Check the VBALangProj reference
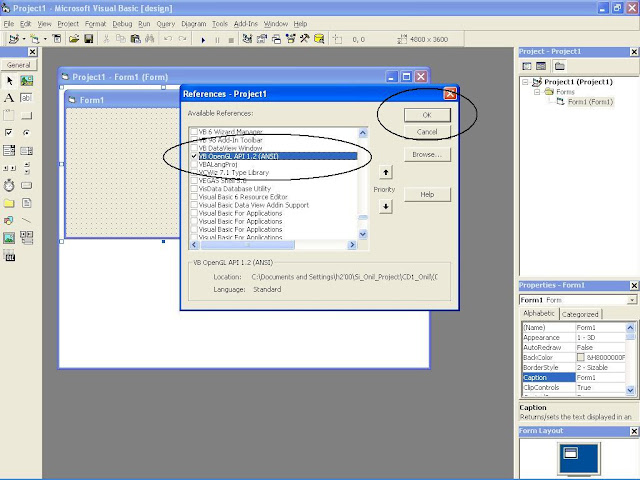This screenshot has height=480, width=640. pyautogui.click(x=194, y=164)
